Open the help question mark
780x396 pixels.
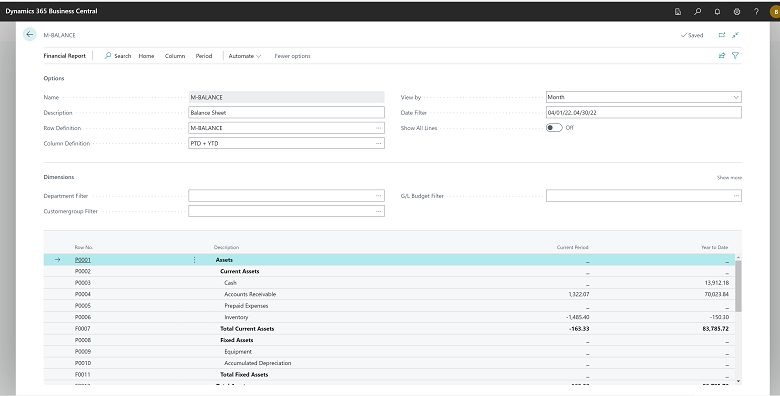click(756, 11)
